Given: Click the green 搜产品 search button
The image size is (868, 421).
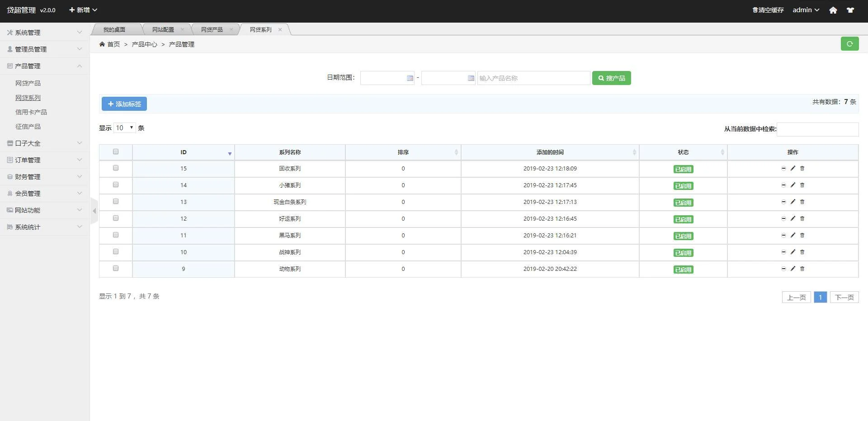Looking at the screenshot, I should pyautogui.click(x=611, y=78).
